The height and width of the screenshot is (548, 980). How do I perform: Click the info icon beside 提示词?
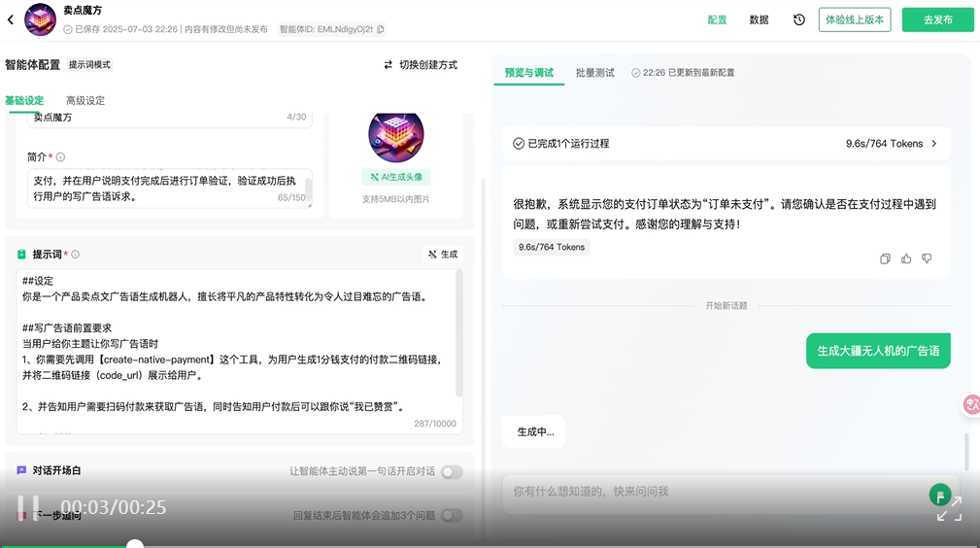click(76, 255)
